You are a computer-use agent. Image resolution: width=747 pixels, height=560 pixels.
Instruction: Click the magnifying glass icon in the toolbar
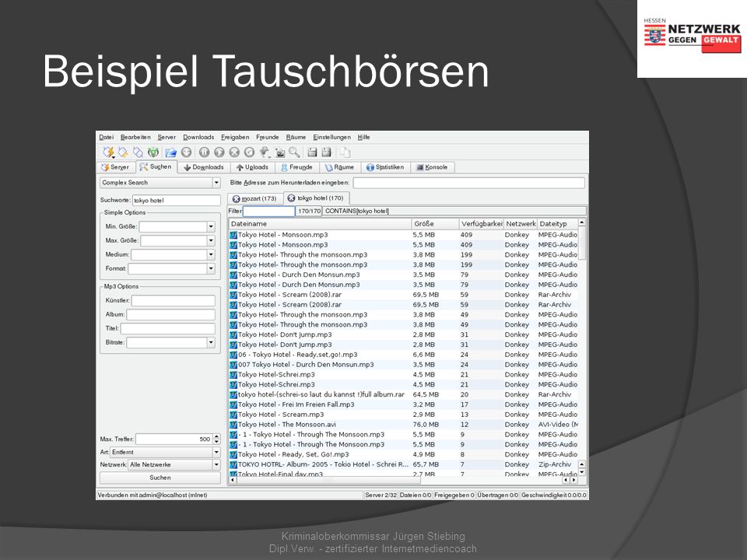click(x=294, y=152)
